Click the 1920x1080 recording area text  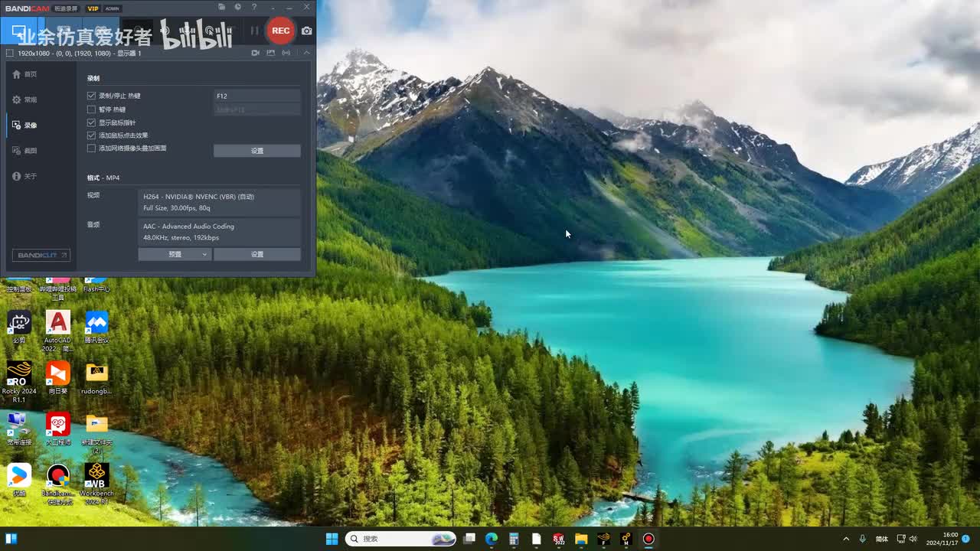[x=79, y=54]
